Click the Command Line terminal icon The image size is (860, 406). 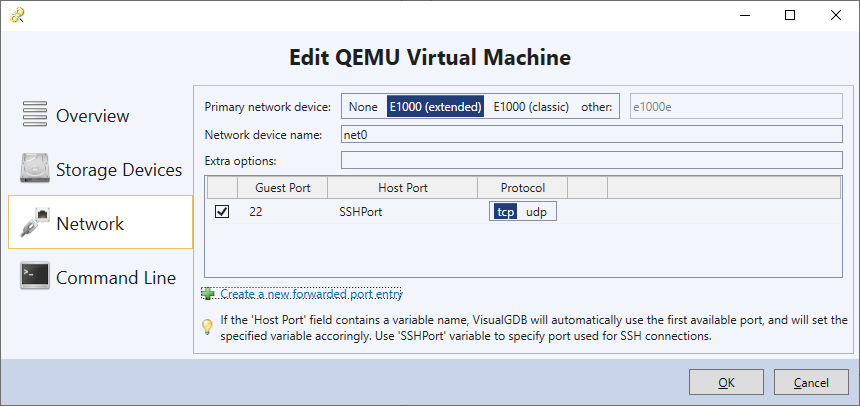pyautogui.click(x=35, y=276)
